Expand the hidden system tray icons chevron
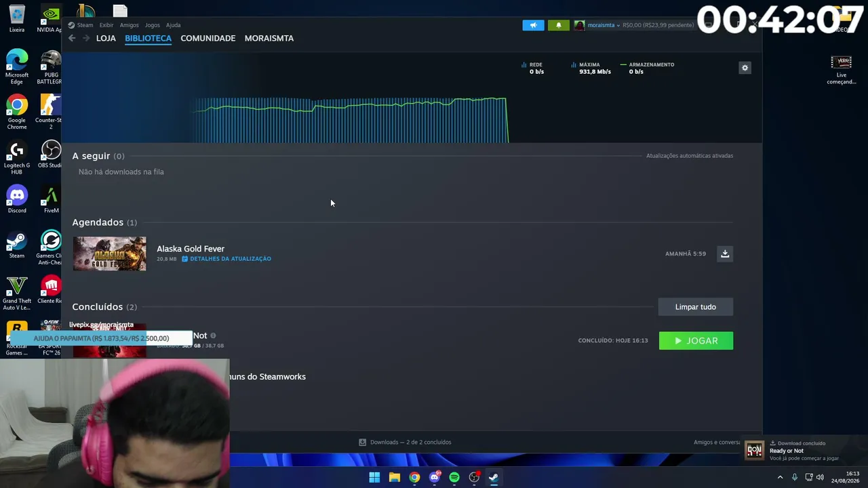868x488 pixels. coord(780,477)
